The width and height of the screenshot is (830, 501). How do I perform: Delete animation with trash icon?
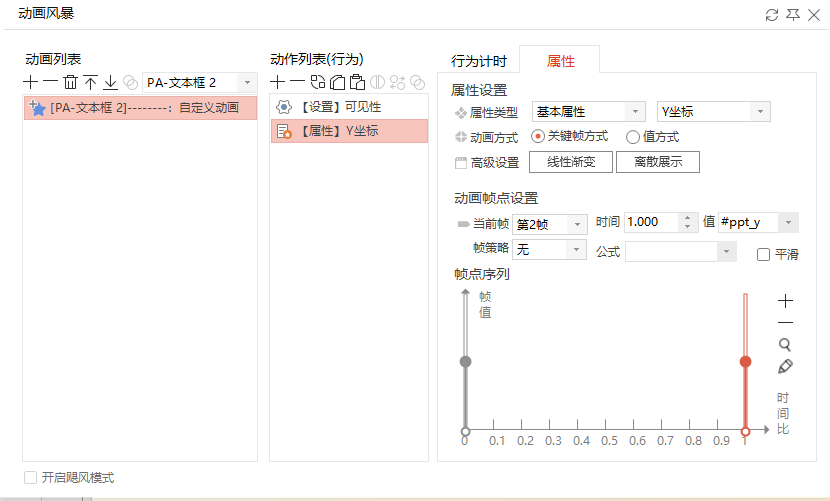coord(70,82)
